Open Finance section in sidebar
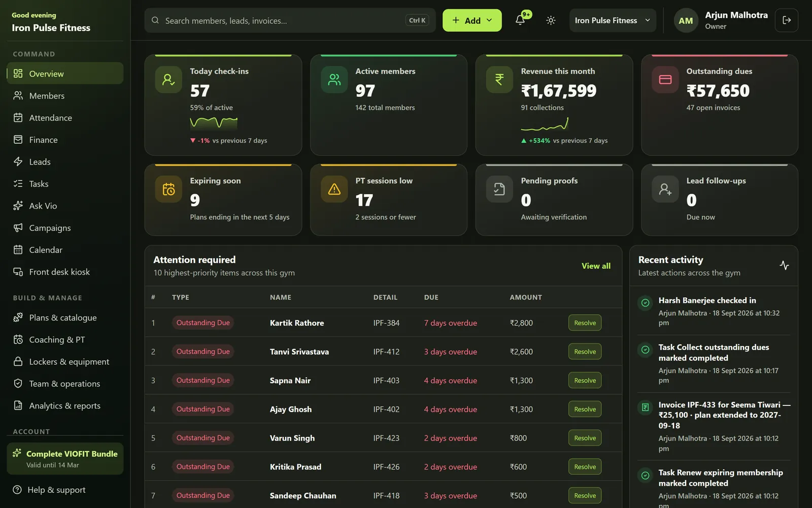Viewport: 812px width, 508px height. [x=65, y=140]
